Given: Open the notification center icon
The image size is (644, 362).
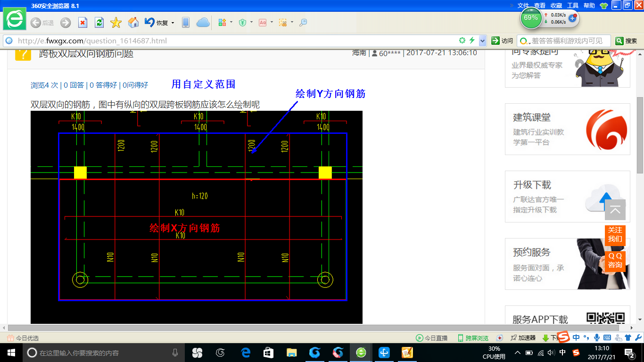Looking at the screenshot, I should tap(629, 353).
